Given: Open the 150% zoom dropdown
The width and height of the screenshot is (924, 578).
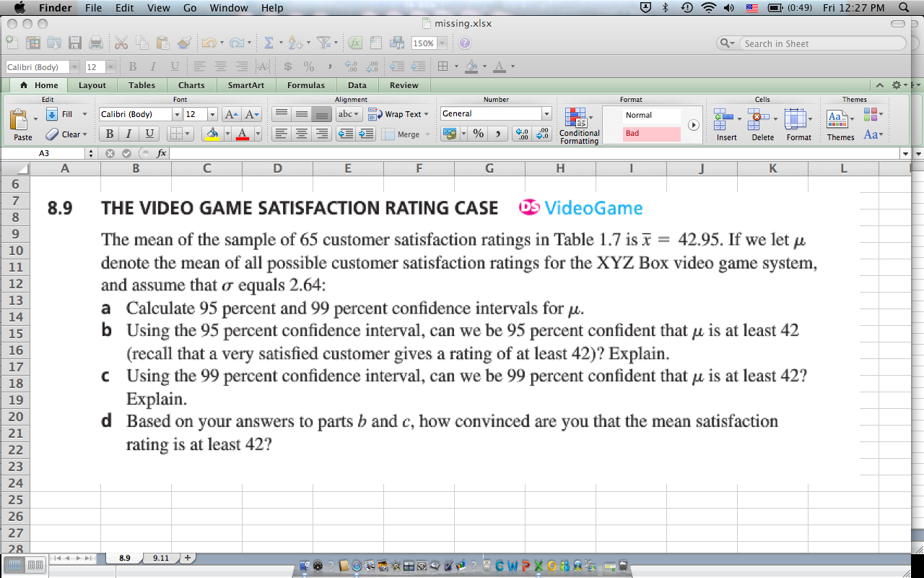Looking at the screenshot, I should point(443,43).
